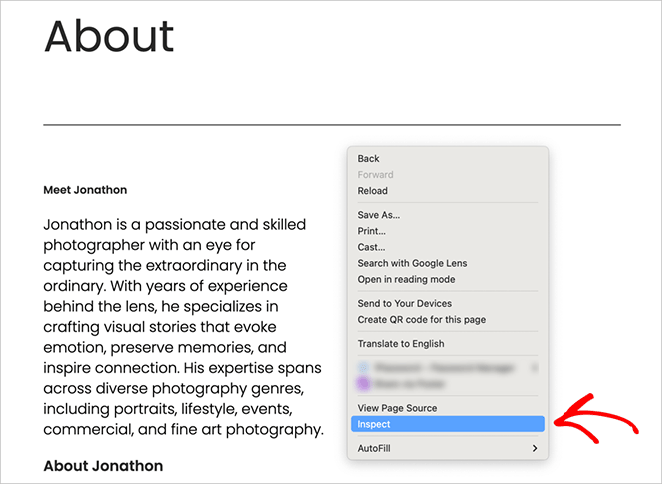Click the blue password manager icon
This screenshot has height=484, width=662.
click(x=363, y=368)
